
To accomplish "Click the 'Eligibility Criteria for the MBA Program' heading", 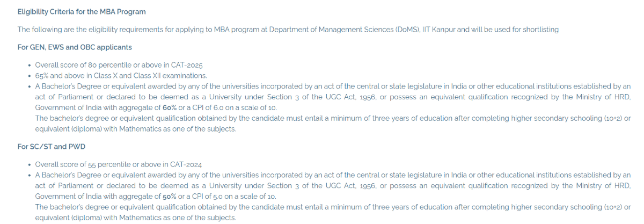I will click(82, 12).
